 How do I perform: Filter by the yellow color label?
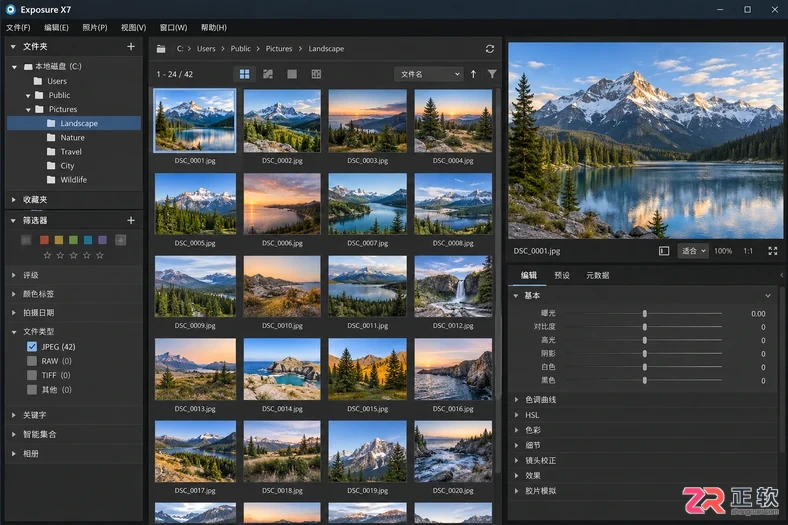click(x=59, y=240)
